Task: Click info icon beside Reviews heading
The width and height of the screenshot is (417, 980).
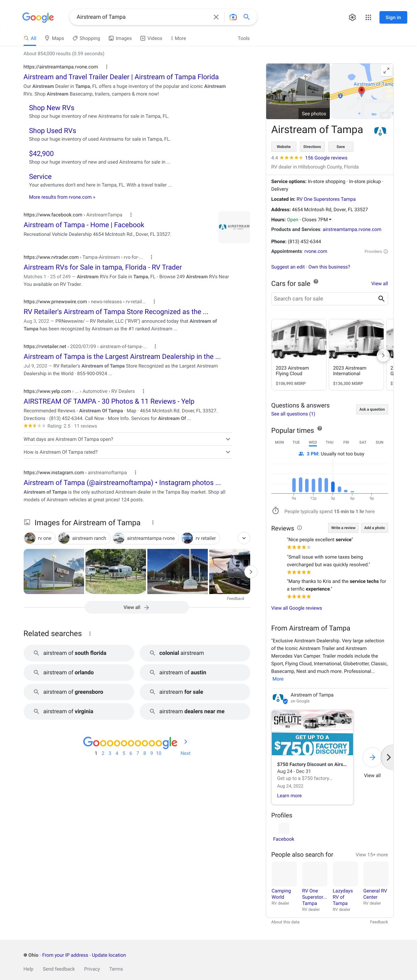Action: point(300,528)
